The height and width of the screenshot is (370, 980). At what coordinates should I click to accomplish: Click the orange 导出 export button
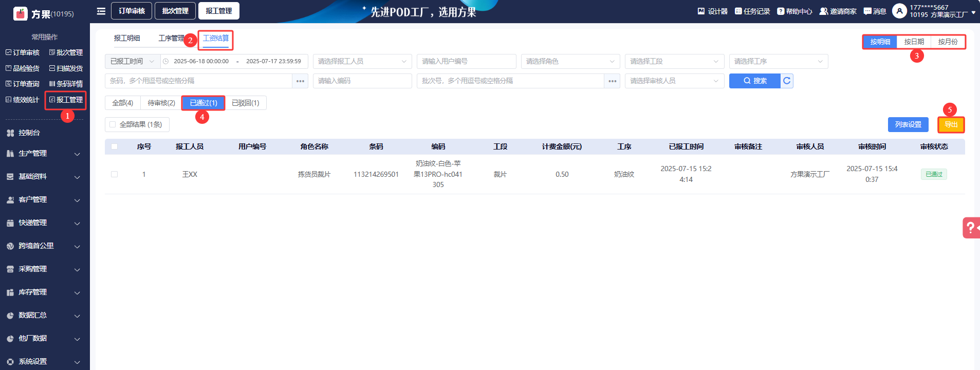click(951, 124)
